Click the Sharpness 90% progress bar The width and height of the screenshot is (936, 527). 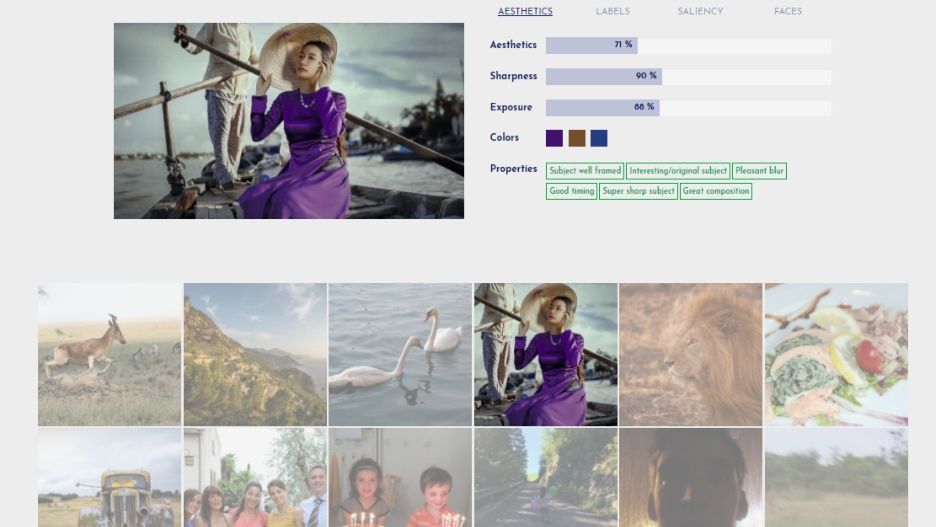[688, 76]
